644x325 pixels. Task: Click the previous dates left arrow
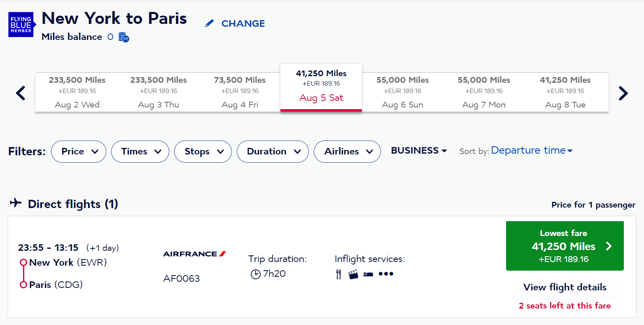click(21, 93)
